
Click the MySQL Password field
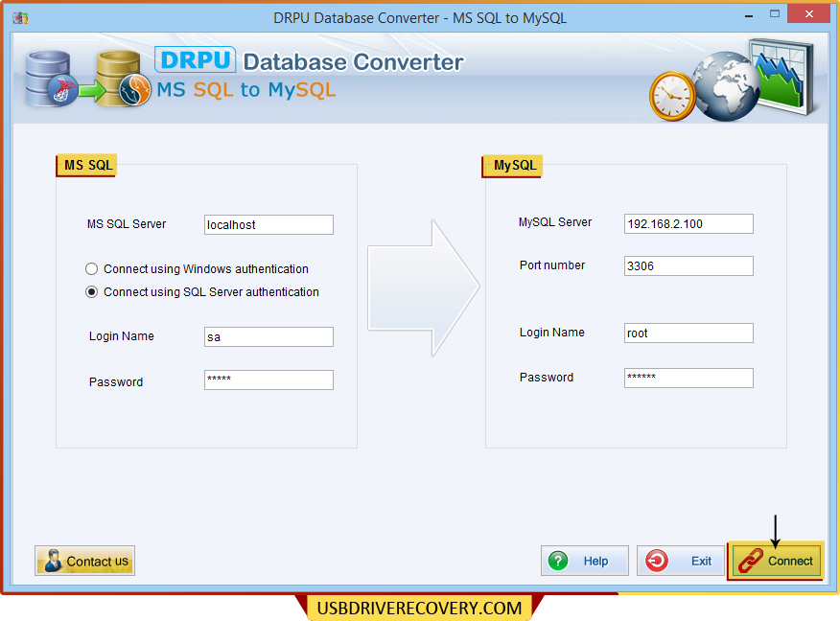pos(688,378)
